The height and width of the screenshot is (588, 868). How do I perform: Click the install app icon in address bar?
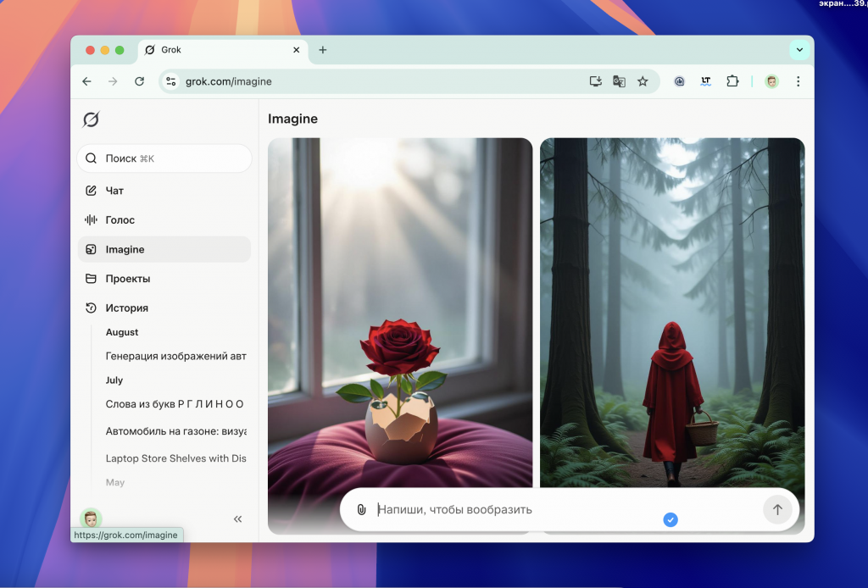[x=596, y=81]
